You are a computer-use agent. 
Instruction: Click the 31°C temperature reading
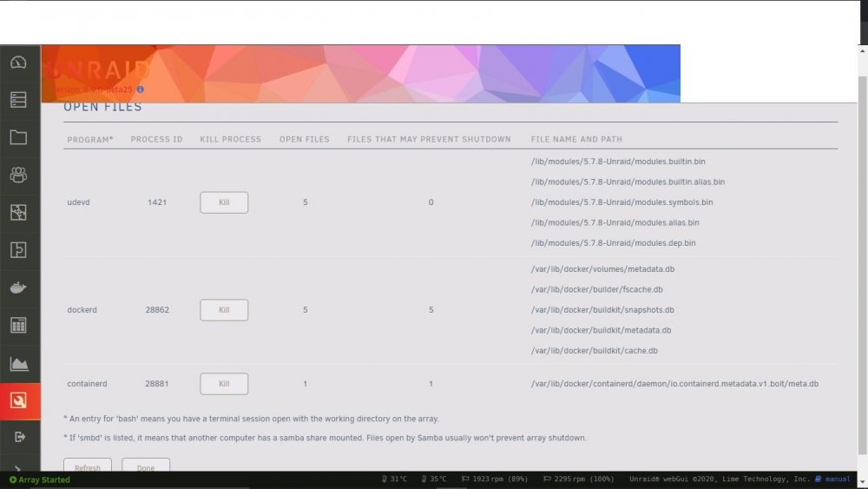pyautogui.click(x=398, y=479)
